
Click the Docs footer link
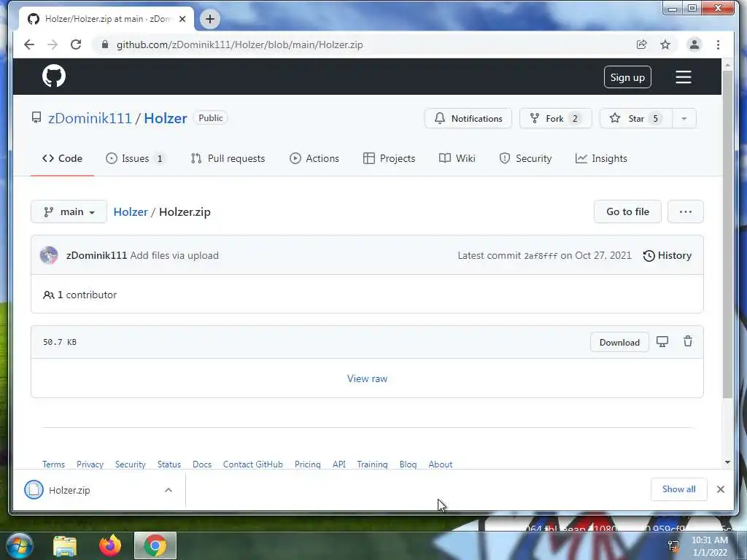[202, 464]
